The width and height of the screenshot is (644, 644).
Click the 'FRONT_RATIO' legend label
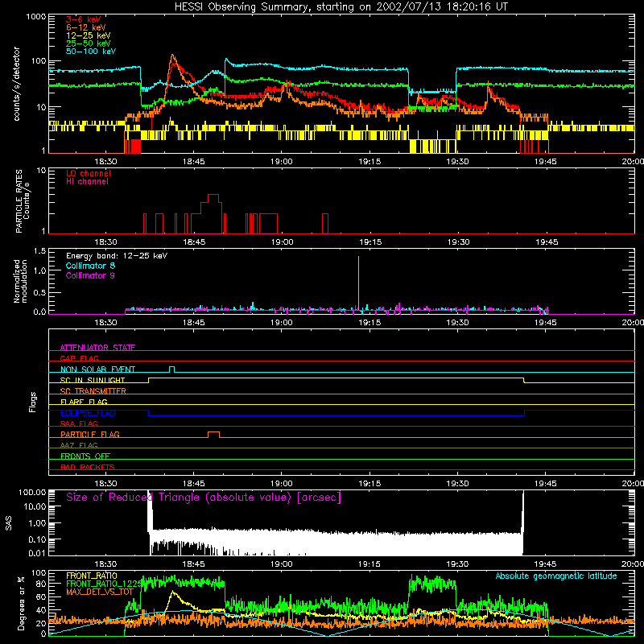[92, 576]
